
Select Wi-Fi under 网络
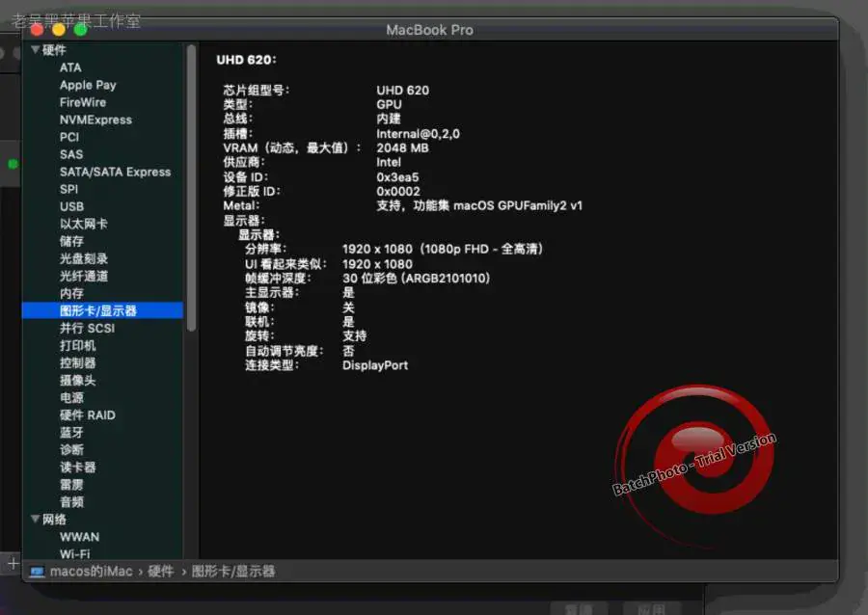click(x=74, y=553)
